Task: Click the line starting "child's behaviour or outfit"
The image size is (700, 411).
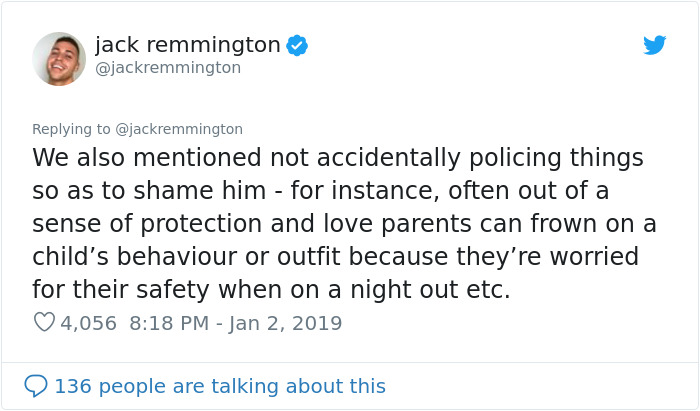Action: 335,257
